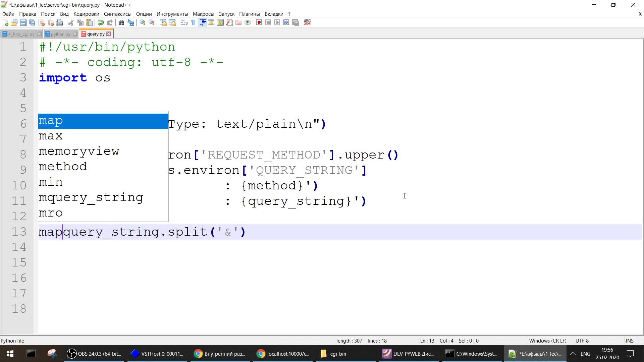The width and height of the screenshot is (644, 362).
Task: Click the Zoom Out toolbar icon
Action: click(152, 22)
